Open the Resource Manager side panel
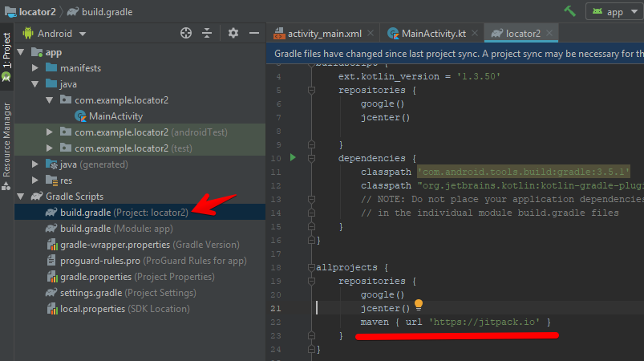Screen dimensions: 644x361 (6, 140)
